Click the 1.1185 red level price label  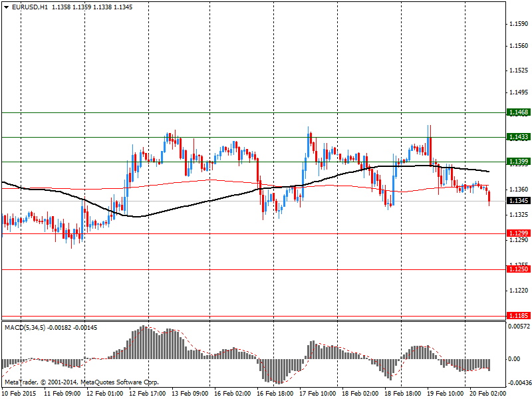[519, 316]
